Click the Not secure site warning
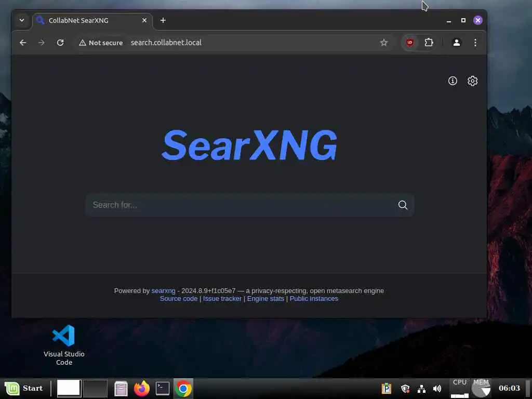This screenshot has height=399, width=532. coord(101,43)
